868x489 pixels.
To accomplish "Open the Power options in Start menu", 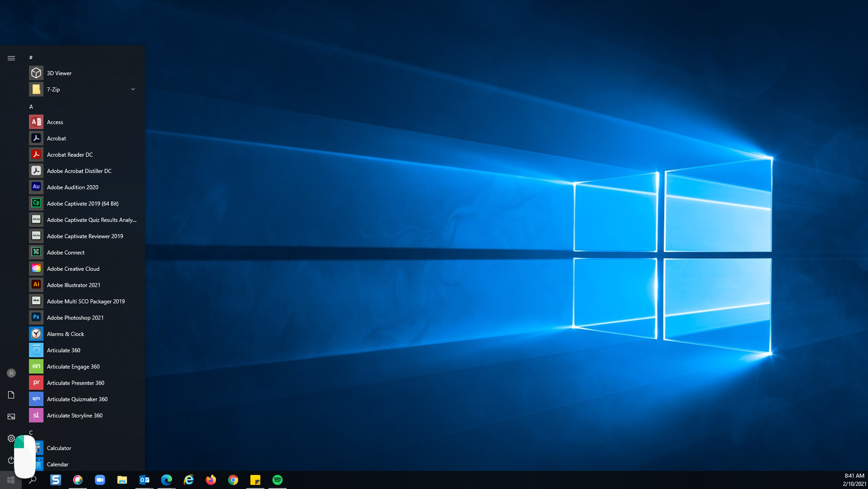I will point(11,460).
